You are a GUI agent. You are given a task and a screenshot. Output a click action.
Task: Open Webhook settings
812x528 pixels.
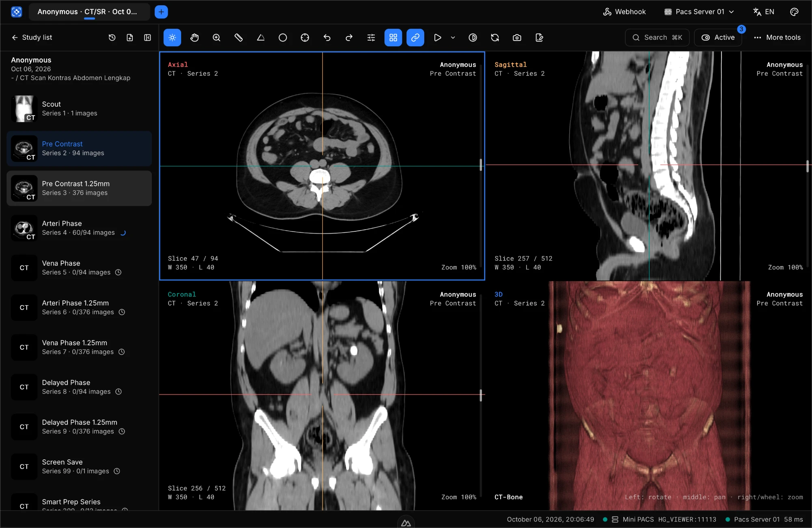pyautogui.click(x=624, y=12)
